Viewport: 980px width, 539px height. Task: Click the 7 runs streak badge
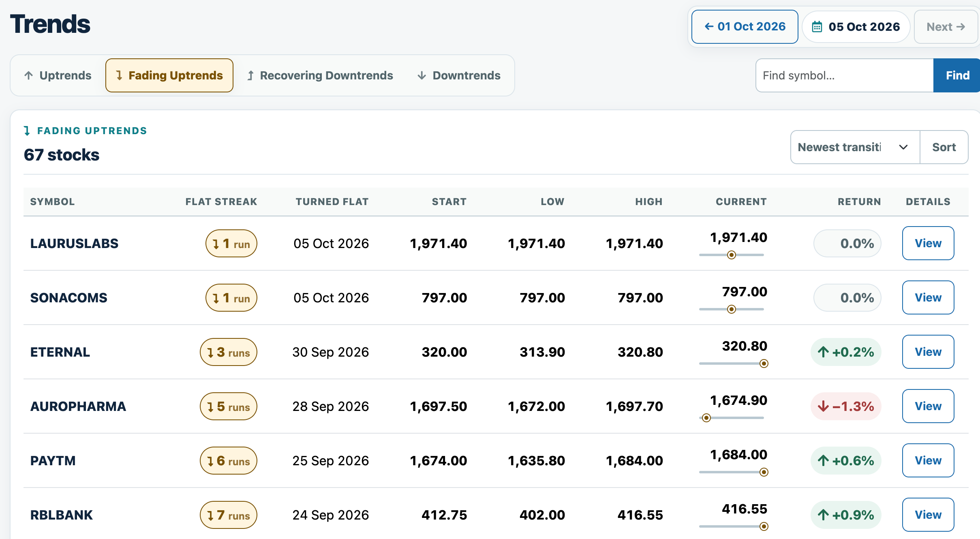(229, 515)
